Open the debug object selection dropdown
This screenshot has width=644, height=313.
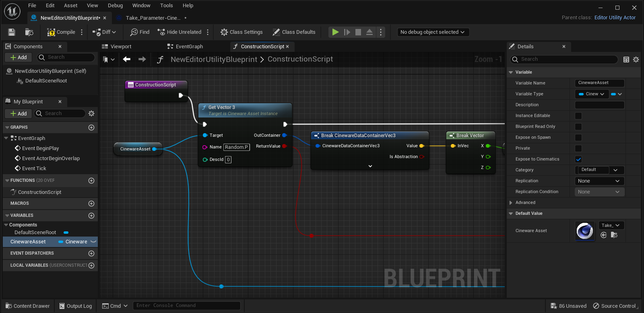pyautogui.click(x=432, y=32)
